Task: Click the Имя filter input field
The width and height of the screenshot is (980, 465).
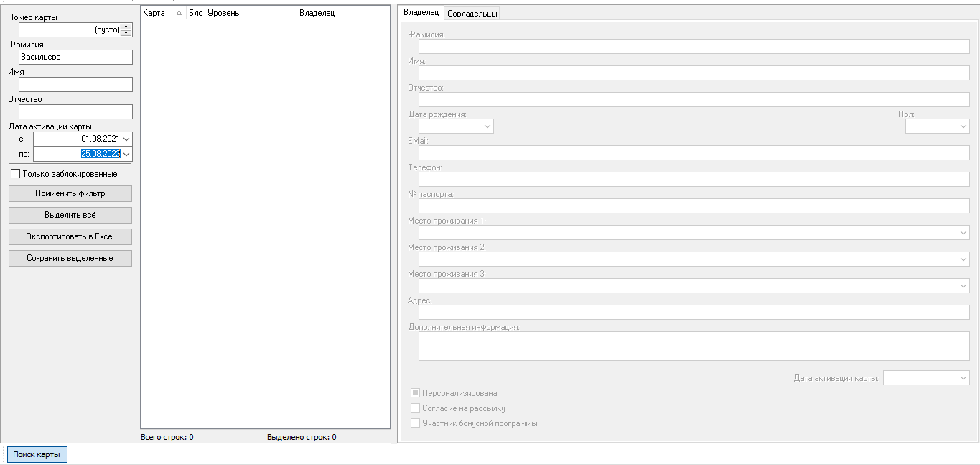Action: pos(75,84)
